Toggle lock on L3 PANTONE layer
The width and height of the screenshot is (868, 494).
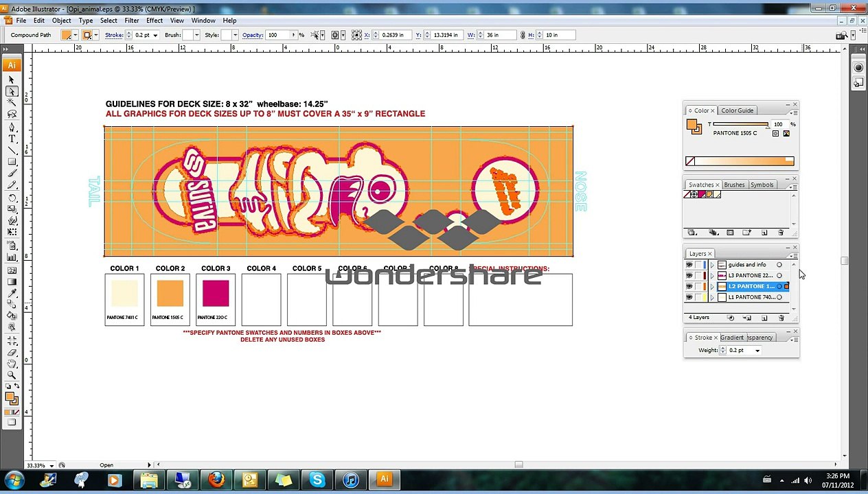coord(698,276)
